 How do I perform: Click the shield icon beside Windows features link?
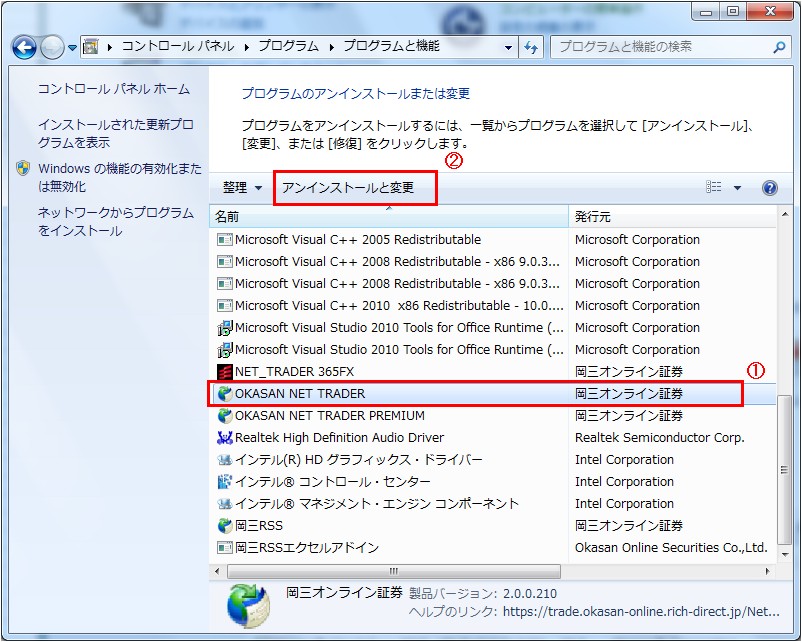pyautogui.click(x=23, y=168)
